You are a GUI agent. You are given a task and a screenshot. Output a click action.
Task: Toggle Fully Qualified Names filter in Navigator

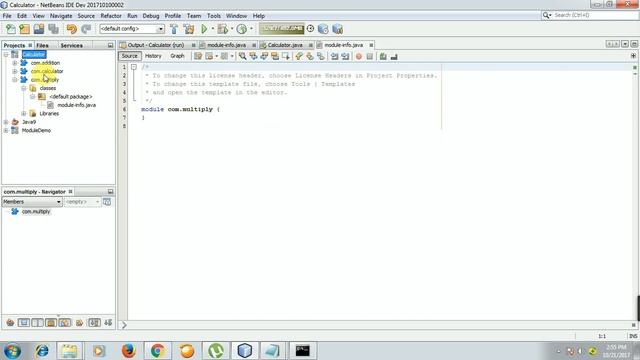tap(79, 323)
